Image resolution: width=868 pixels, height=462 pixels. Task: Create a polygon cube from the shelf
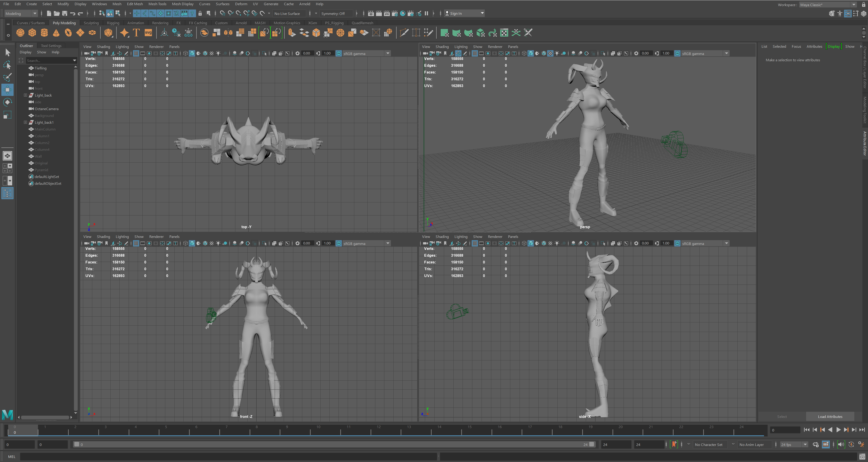pyautogui.click(x=32, y=33)
